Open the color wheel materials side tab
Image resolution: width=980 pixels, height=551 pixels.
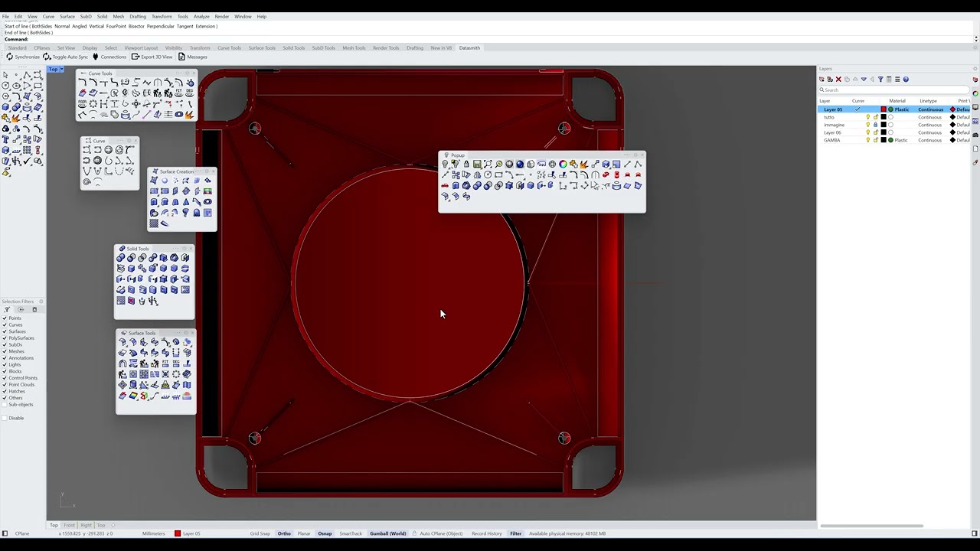click(975, 93)
